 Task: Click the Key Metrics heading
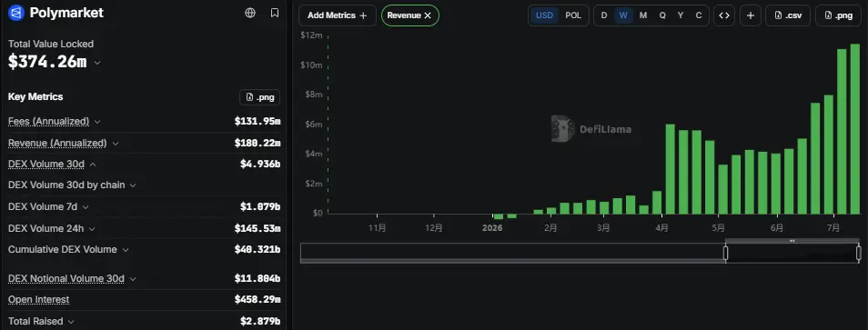point(35,96)
